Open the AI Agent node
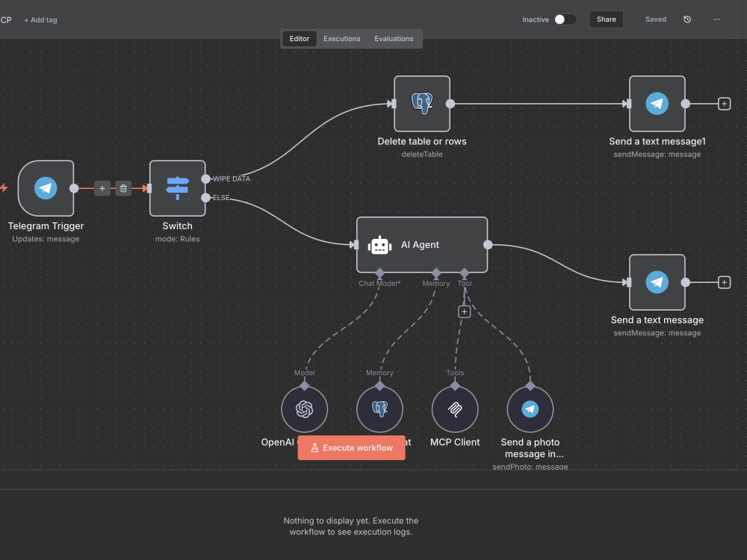The width and height of the screenshot is (747, 560). (x=422, y=245)
